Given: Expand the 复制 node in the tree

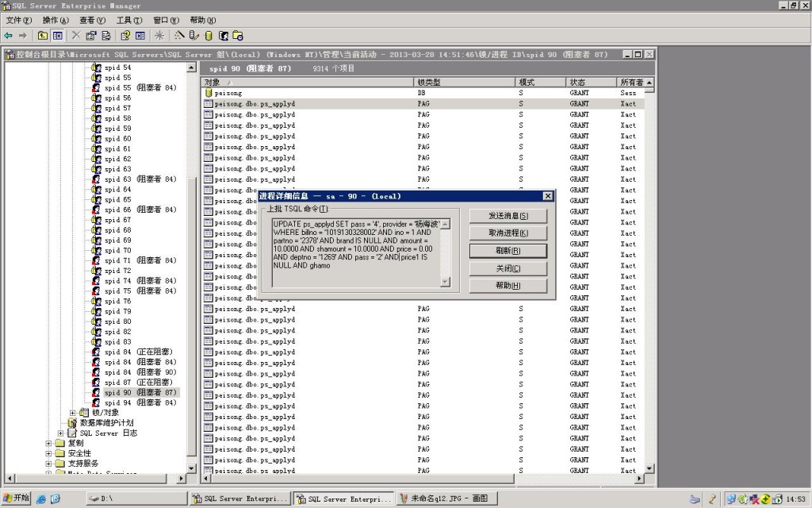Looking at the screenshot, I should pos(48,443).
